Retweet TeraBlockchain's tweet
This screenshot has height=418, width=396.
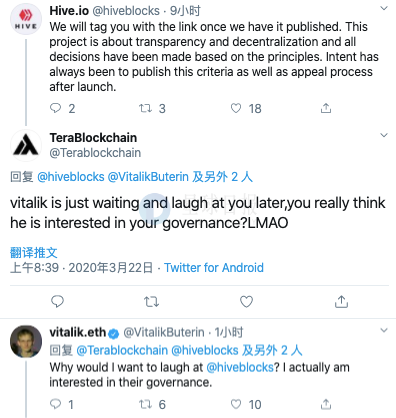click(151, 302)
